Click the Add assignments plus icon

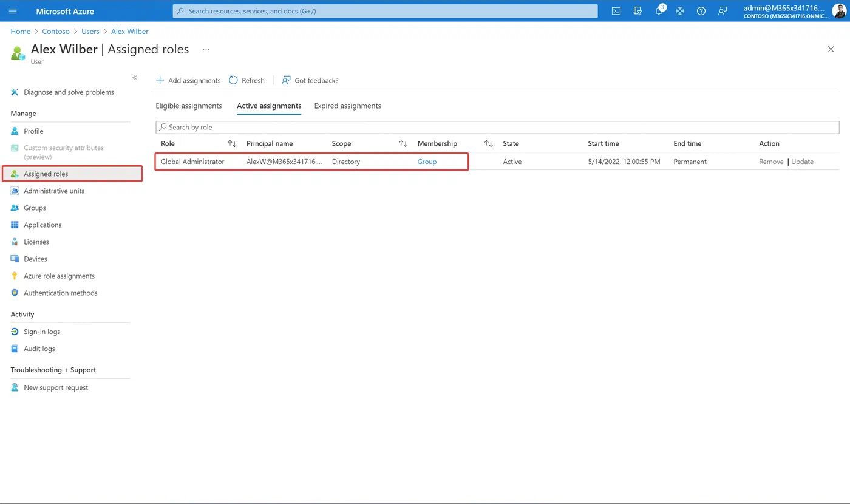click(160, 80)
